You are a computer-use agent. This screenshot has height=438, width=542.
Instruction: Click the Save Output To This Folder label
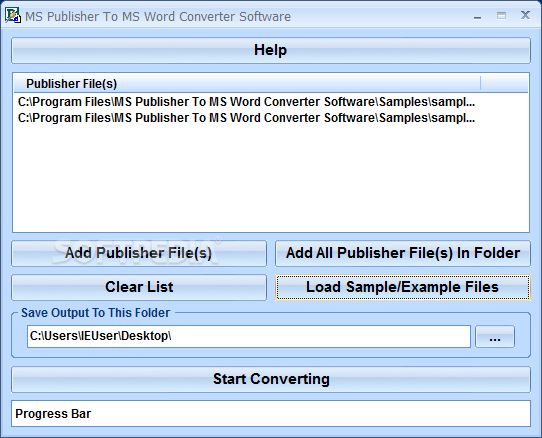95,313
